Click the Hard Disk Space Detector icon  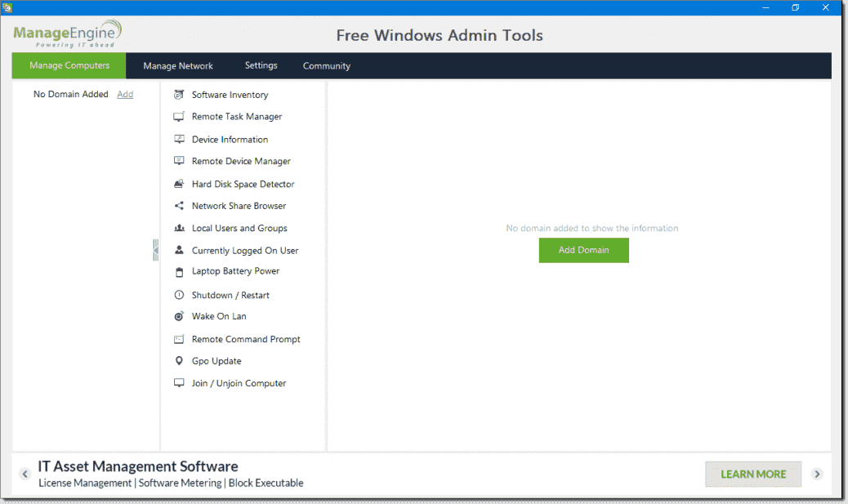pos(179,184)
